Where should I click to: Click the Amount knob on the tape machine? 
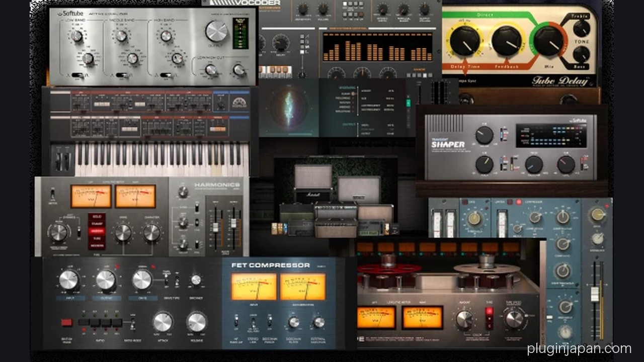point(464,319)
